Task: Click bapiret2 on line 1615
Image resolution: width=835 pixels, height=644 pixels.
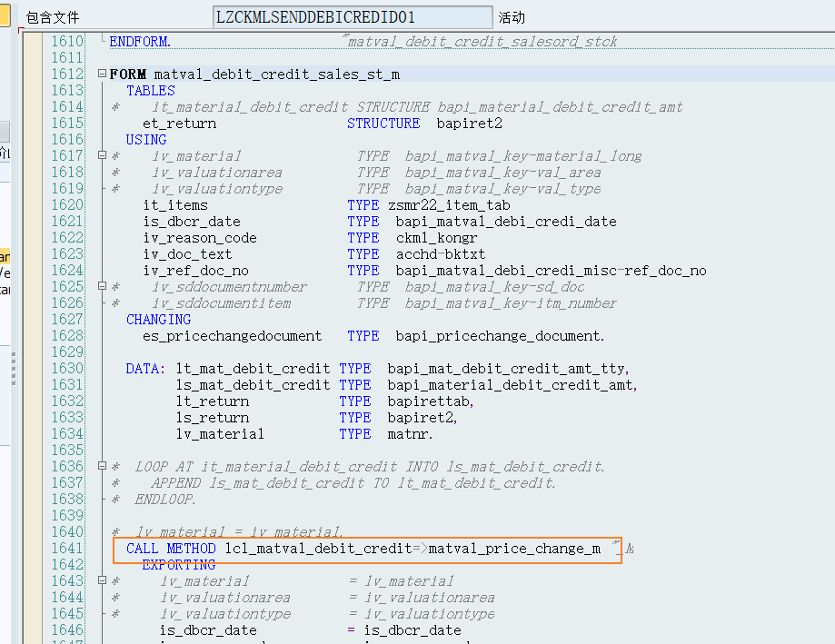Action: (469, 124)
